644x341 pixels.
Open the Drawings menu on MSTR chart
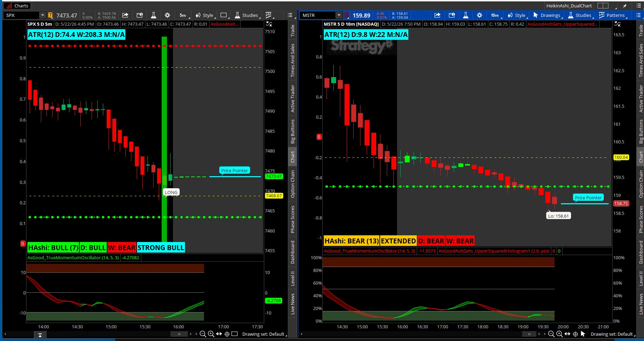pos(547,15)
